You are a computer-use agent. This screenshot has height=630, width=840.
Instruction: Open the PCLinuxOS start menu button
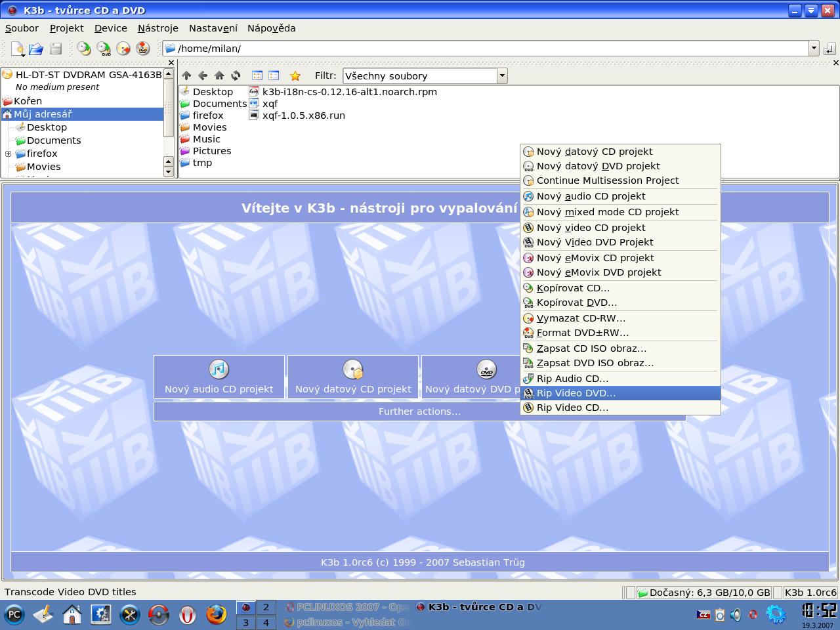14,615
